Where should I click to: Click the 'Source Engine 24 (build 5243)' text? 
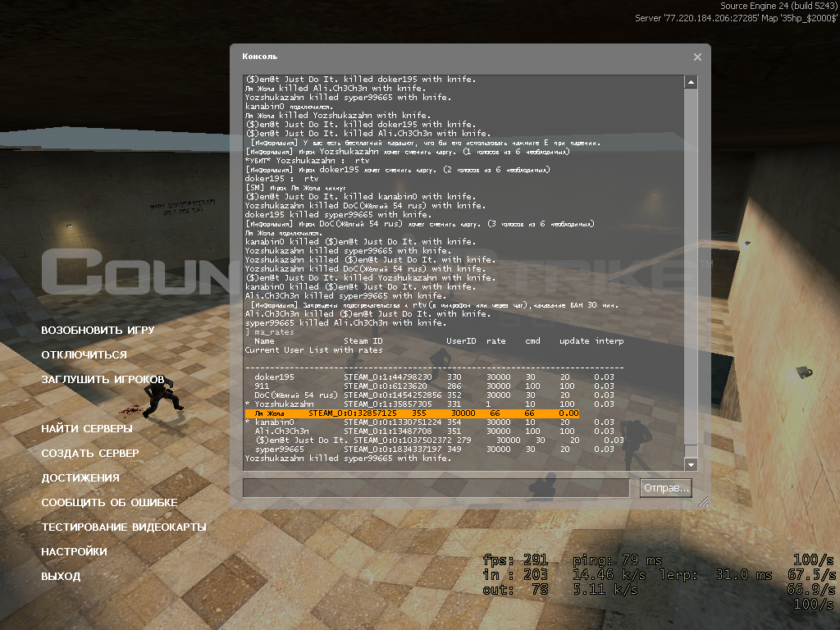pos(778,6)
